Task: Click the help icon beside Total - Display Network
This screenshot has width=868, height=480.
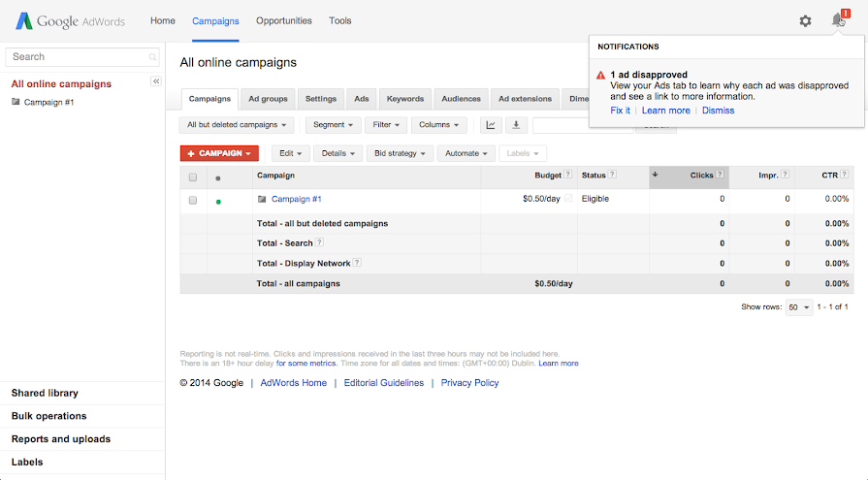Action: click(357, 263)
